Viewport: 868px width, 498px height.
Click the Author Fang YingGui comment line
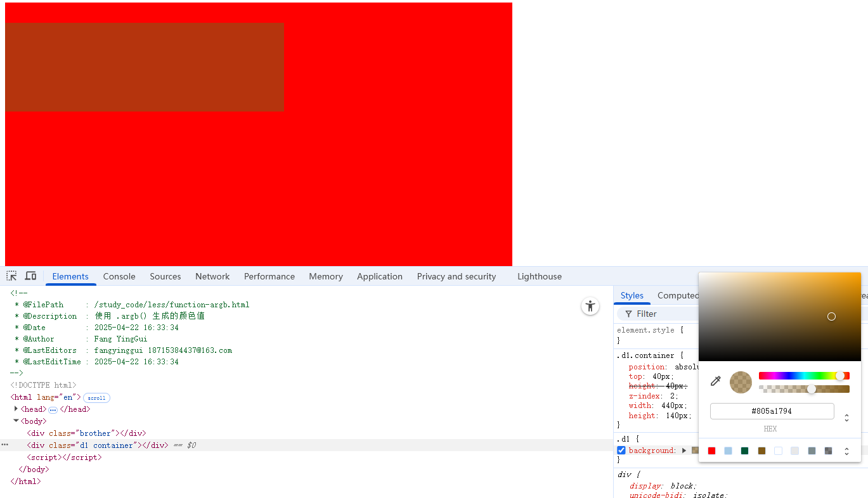click(81, 339)
